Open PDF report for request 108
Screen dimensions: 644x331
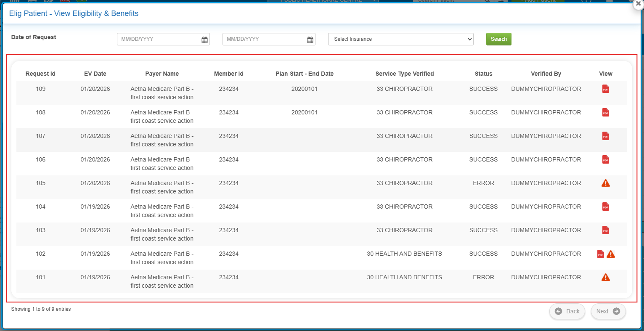[x=605, y=113]
